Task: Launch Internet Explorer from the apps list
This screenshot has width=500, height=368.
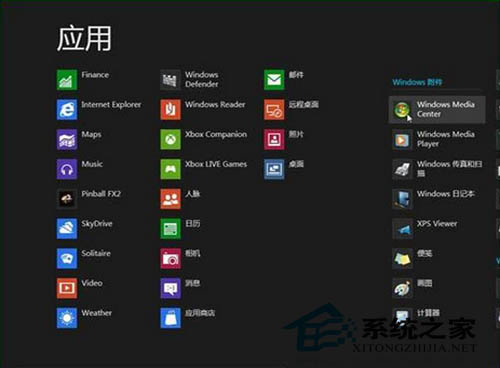Action: (x=99, y=109)
